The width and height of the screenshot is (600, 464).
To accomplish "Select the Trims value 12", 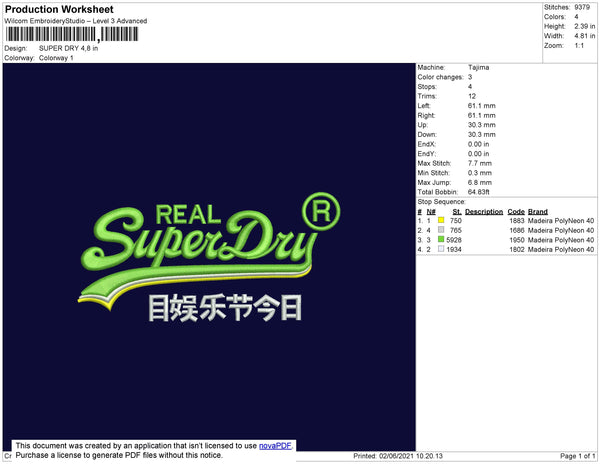I will point(472,96).
